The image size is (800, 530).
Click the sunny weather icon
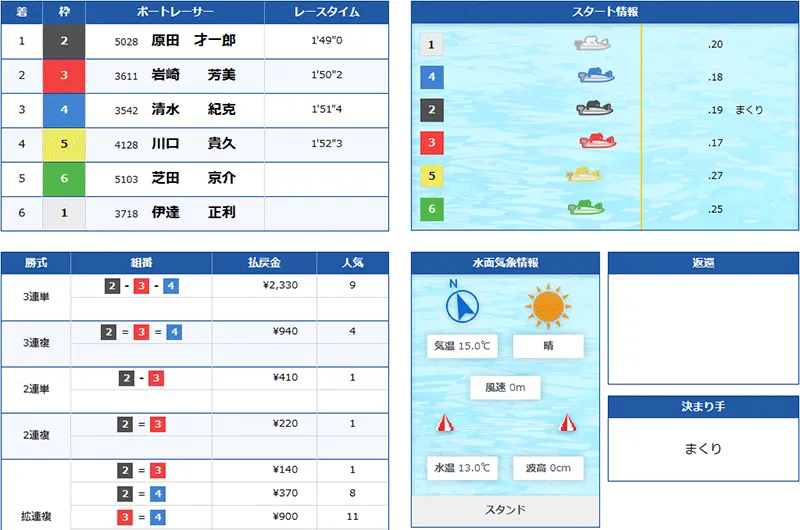(548, 306)
